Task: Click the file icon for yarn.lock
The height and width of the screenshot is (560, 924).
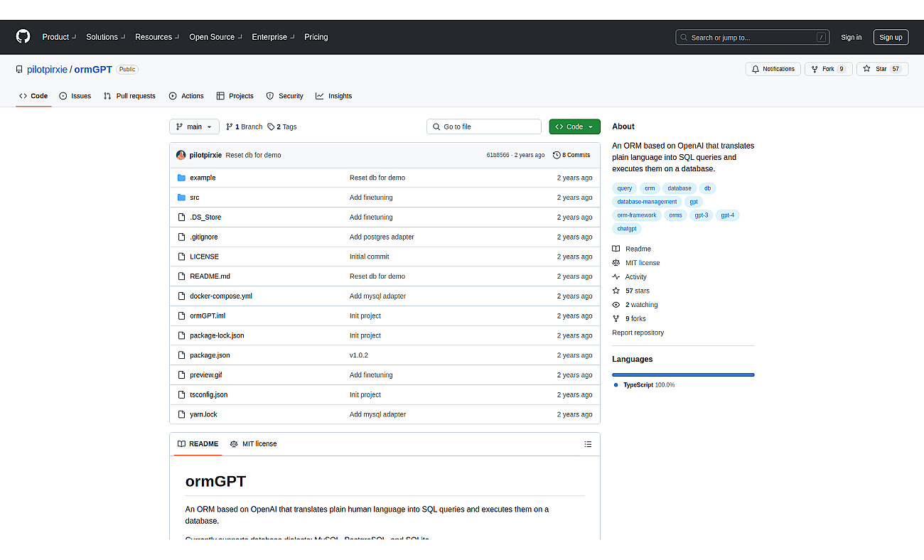Action: [181, 414]
